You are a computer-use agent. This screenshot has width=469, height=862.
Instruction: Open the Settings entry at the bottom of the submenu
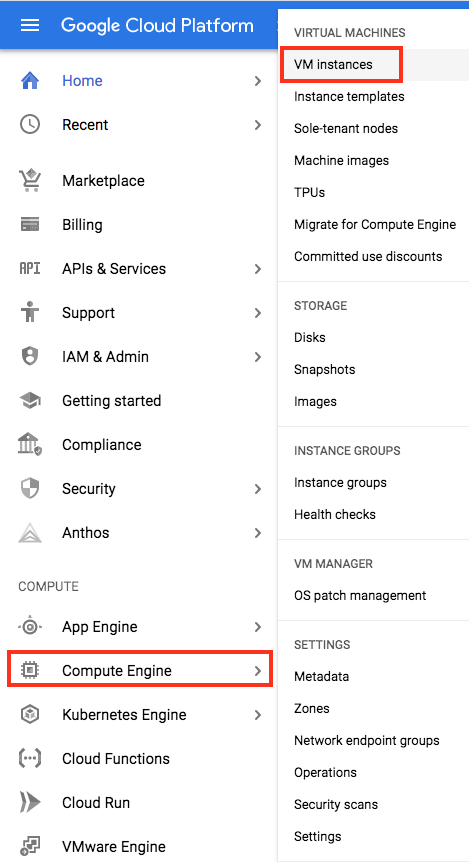pyautogui.click(x=318, y=836)
